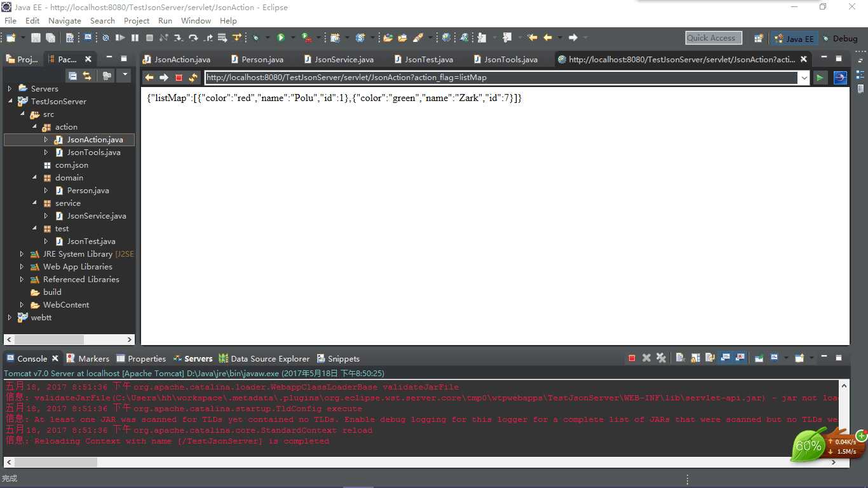Viewport: 868px width, 488px height.
Task: Open the Data Source Explorer tab
Action: tap(264, 358)
